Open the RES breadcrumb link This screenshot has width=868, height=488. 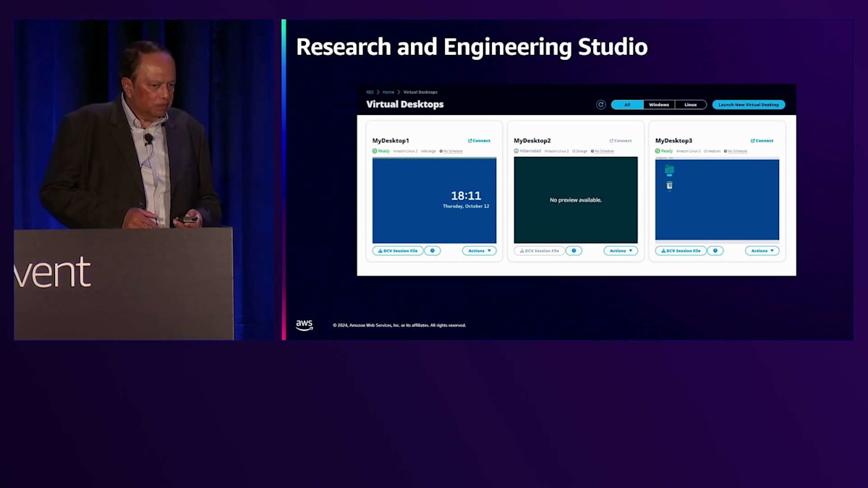point(370,93)
